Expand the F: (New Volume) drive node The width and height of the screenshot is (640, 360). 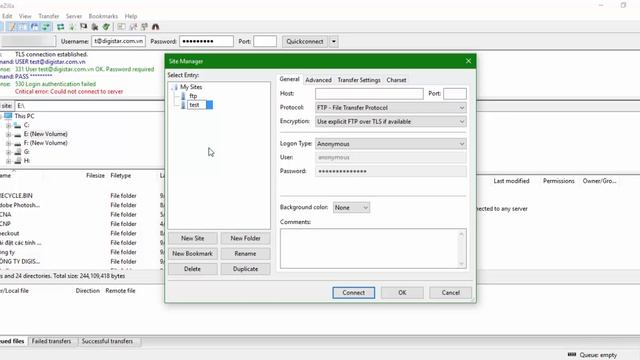click(x=8, y=143)
